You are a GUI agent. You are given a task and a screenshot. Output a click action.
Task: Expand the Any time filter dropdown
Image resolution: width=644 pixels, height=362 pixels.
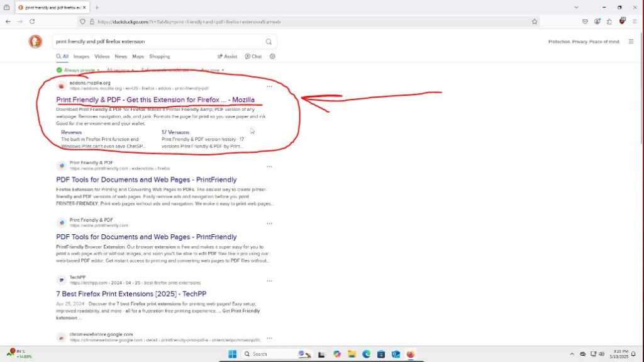click(x=213, y=71)
